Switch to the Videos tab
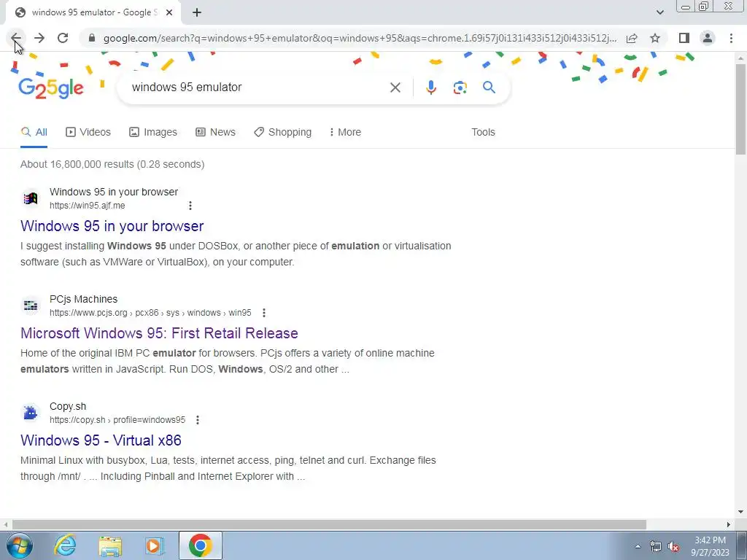747x560 pixels. (x=88, y=133)
